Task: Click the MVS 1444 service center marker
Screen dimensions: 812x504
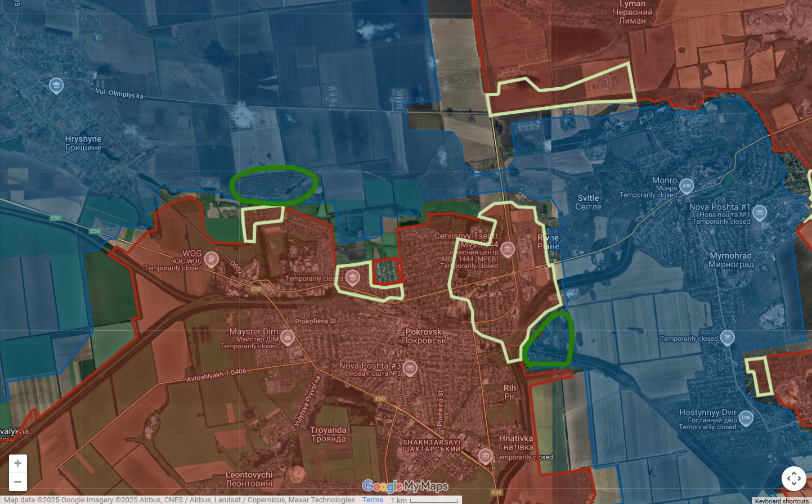Action: 508,249
